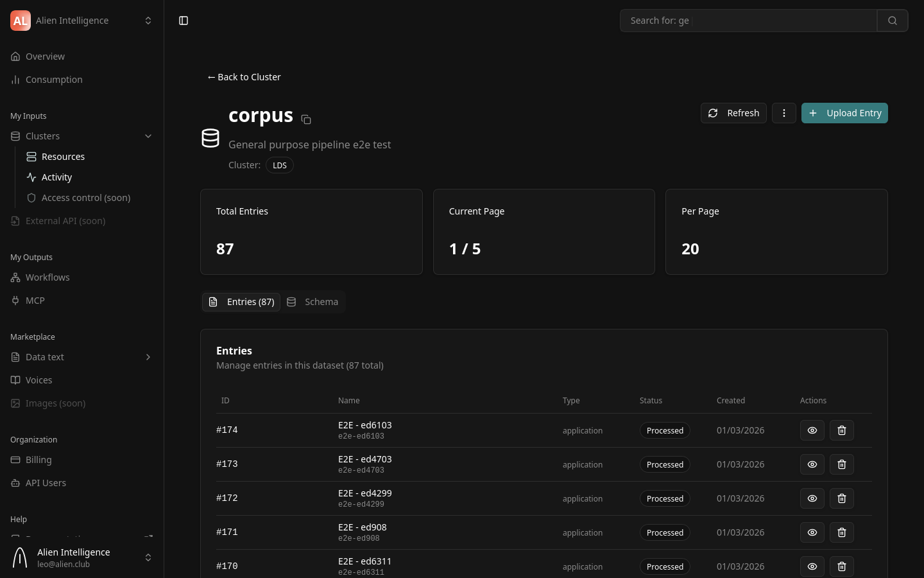Image resolution: width=924 pixels, height=578 pixels.
Task: Open the workspace switcher next to Alien Intelligence
Action: [x=148, y=21]
